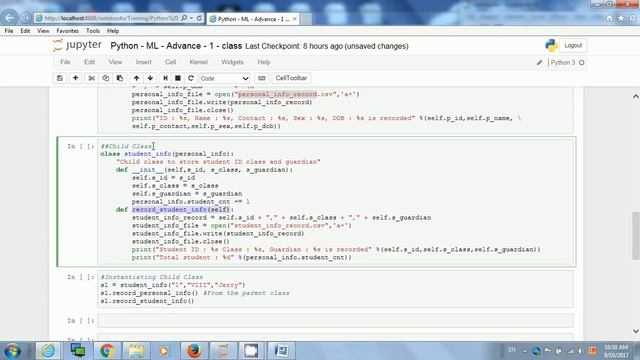Click the kernel idle circle indicator
Viewport: 640px width, 360px height.
(x=582, y=62)
